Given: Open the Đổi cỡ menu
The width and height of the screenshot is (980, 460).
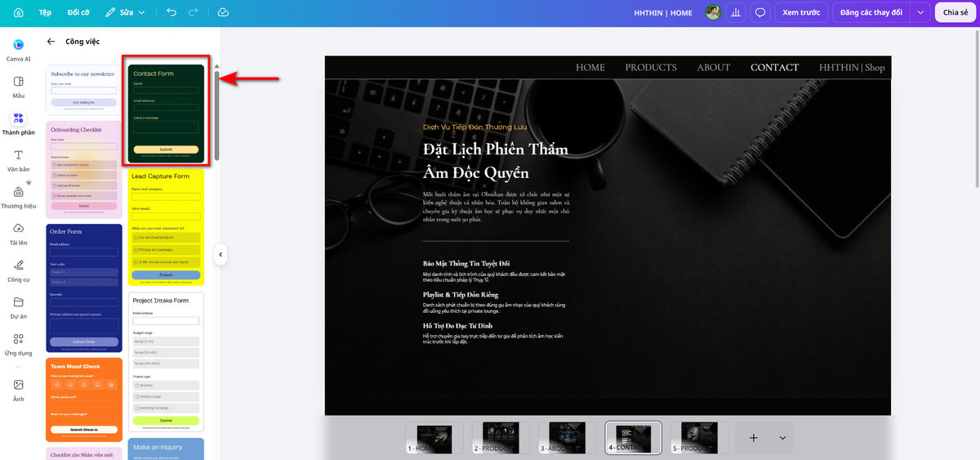Looking at the screenshot, I should 79,13.
